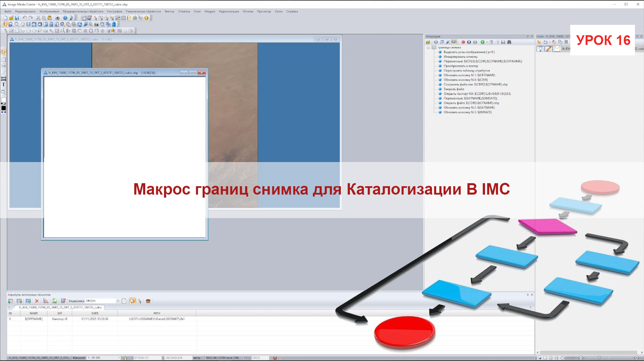Click the bar chart statistics icon in attributes toolbar
Screen dimensions: 644x361
[x=46, y=301]
